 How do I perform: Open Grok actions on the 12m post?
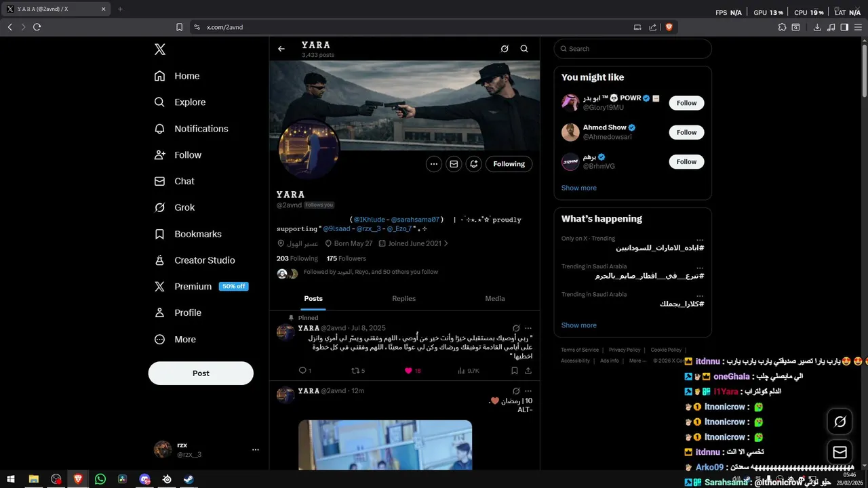[516, 391]
